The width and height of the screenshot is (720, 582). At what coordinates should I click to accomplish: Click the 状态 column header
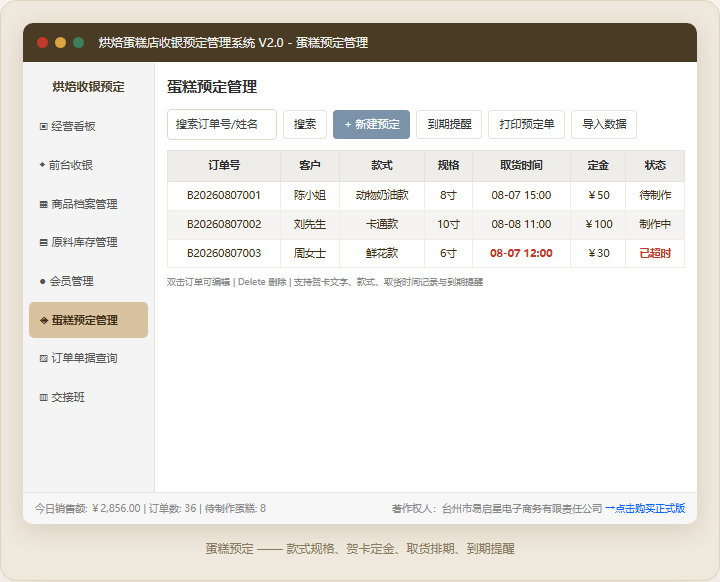[655, 166]
